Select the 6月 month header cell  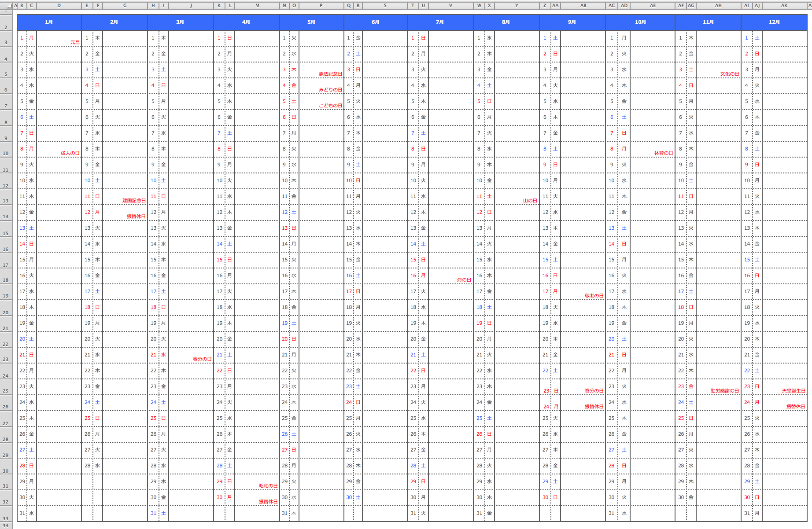376,22
